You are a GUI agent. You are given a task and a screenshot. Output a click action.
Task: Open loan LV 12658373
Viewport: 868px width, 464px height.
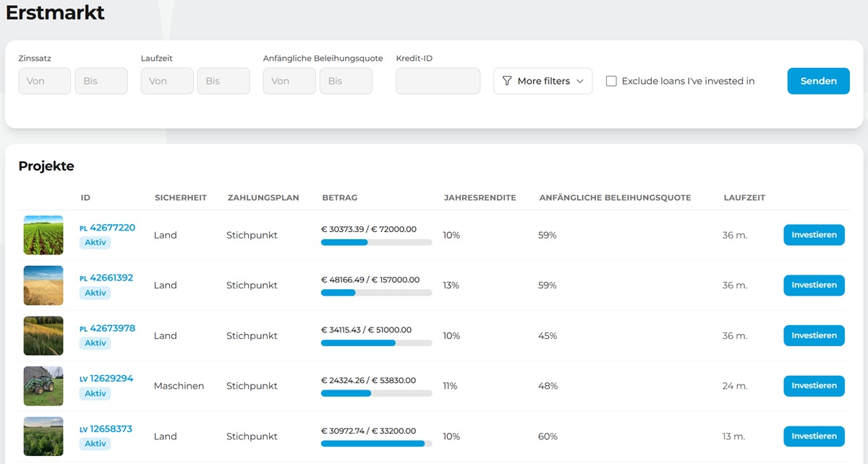pyautogui.click(x=106, y=429)
